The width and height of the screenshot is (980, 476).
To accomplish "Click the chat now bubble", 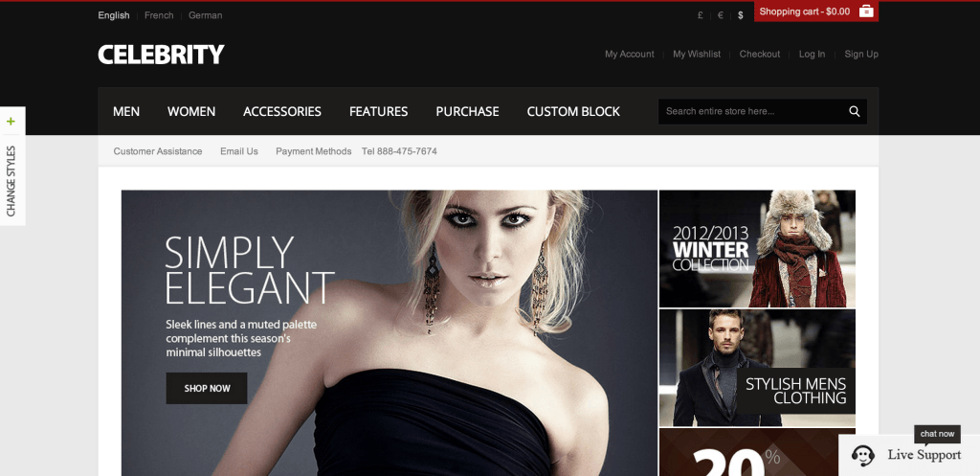I will (937, 434).
